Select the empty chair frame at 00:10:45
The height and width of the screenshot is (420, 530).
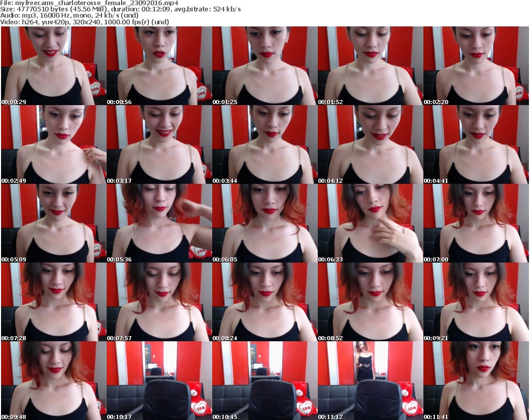point(264,381)
